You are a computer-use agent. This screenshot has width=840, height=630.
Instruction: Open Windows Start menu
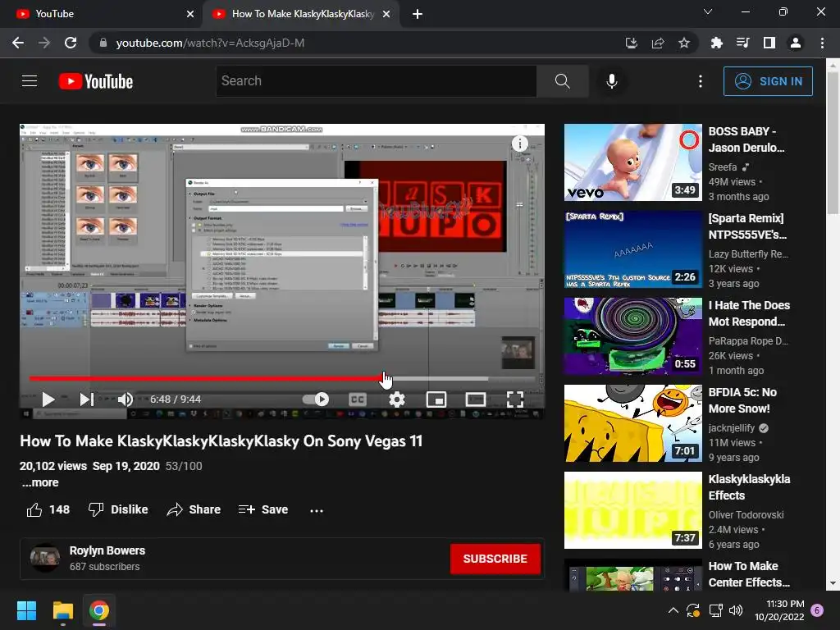point(26,610)
